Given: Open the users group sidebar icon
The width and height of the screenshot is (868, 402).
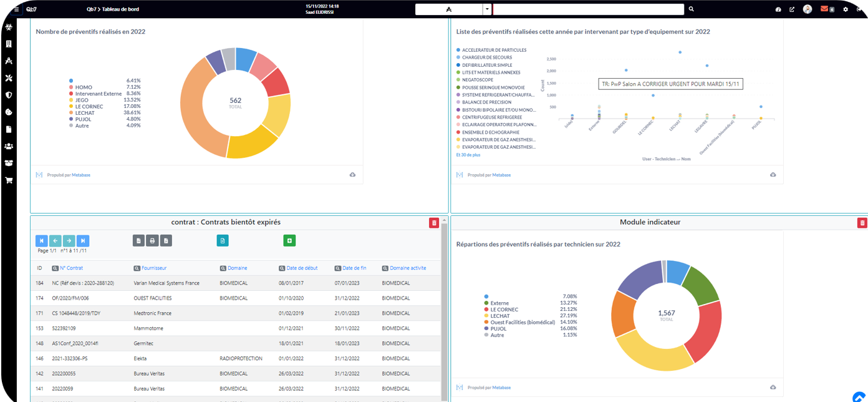Looking at the screenshot, I should (9, 146).
